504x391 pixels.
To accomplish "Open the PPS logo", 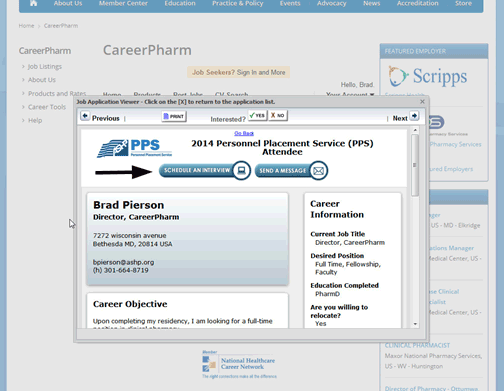I will point(134,148).
